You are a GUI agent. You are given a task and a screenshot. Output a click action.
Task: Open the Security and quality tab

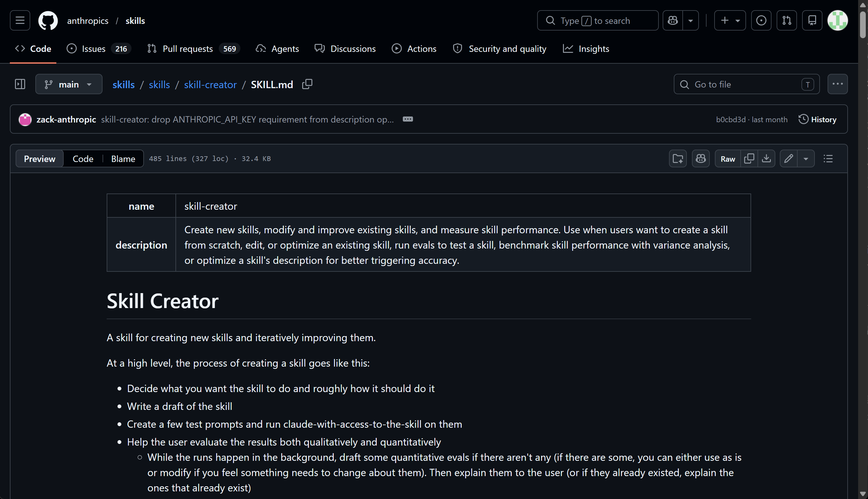coord(500,49)
